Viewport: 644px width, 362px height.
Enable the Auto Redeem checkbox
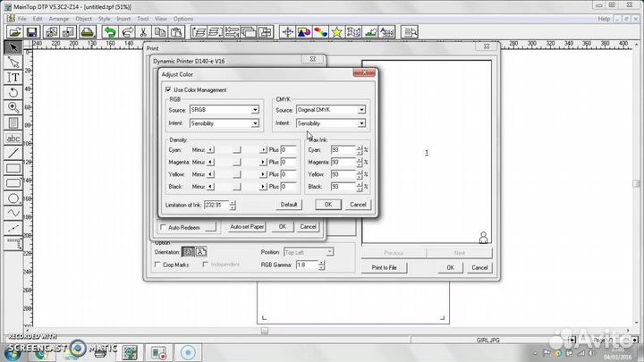(162, 227)
